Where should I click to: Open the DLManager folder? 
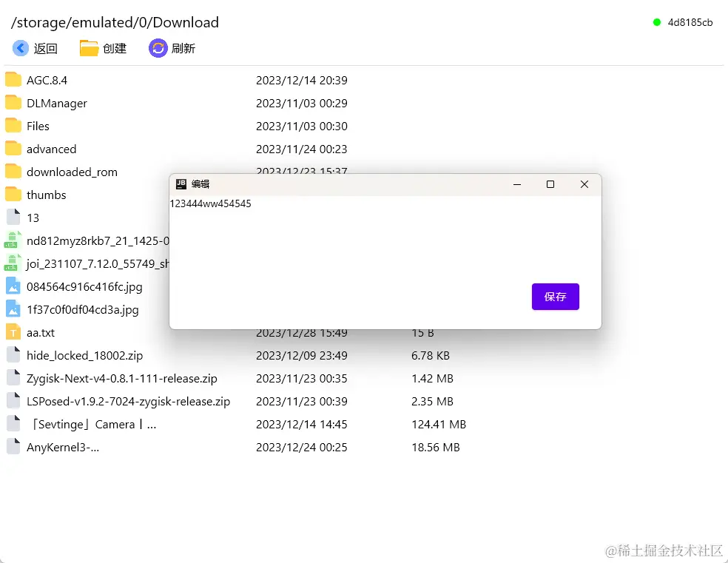pyautogui.click(x=57, y=103)
